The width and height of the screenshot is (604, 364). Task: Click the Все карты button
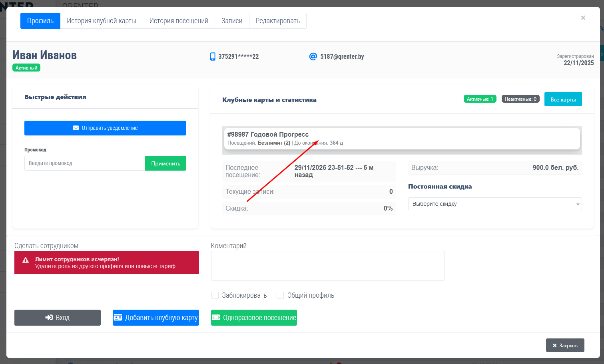tap(563, 99)
